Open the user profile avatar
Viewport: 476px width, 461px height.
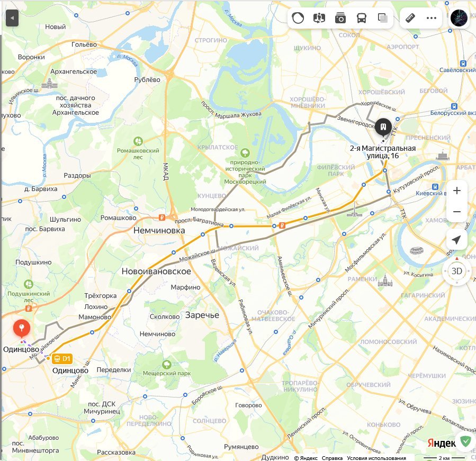459,18
